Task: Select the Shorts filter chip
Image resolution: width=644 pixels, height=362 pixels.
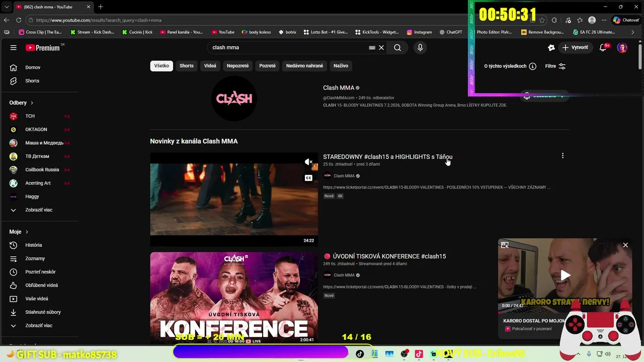Action: coord(187,66)
